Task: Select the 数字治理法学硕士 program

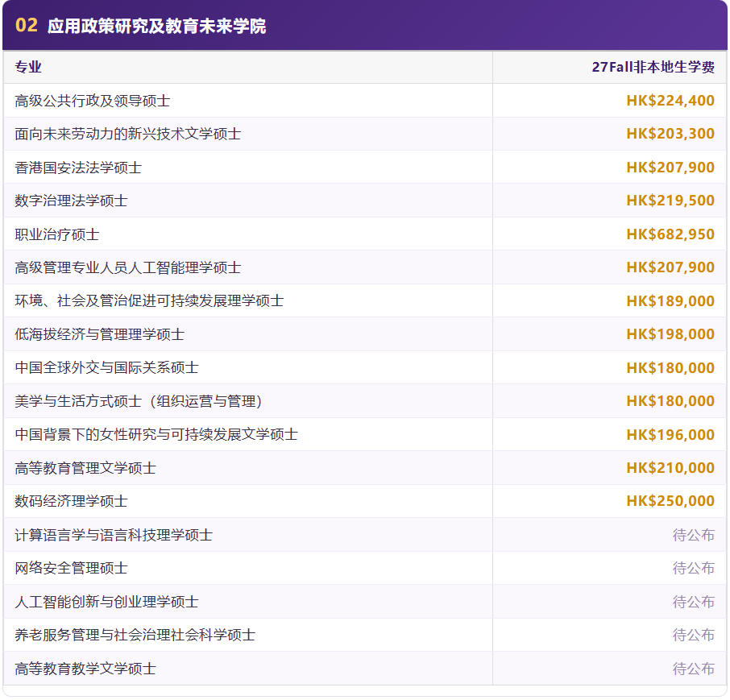Action: coord(71,201)
